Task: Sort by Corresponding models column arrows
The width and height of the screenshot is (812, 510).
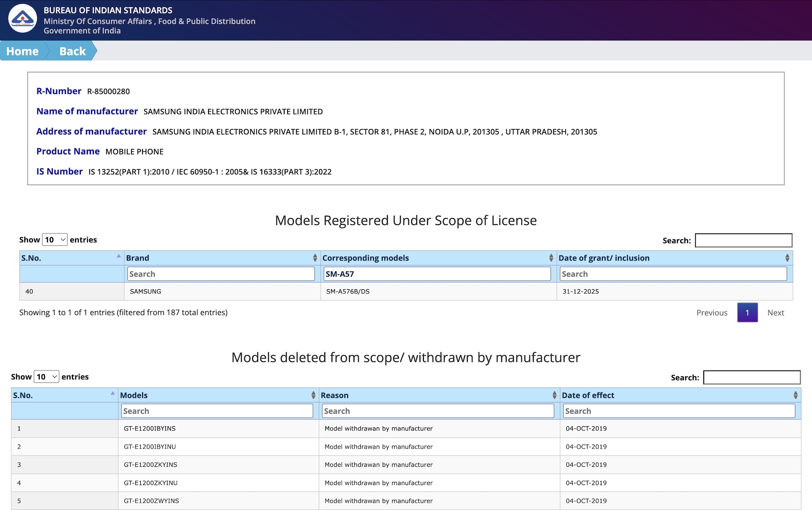Action: (551, 258)
